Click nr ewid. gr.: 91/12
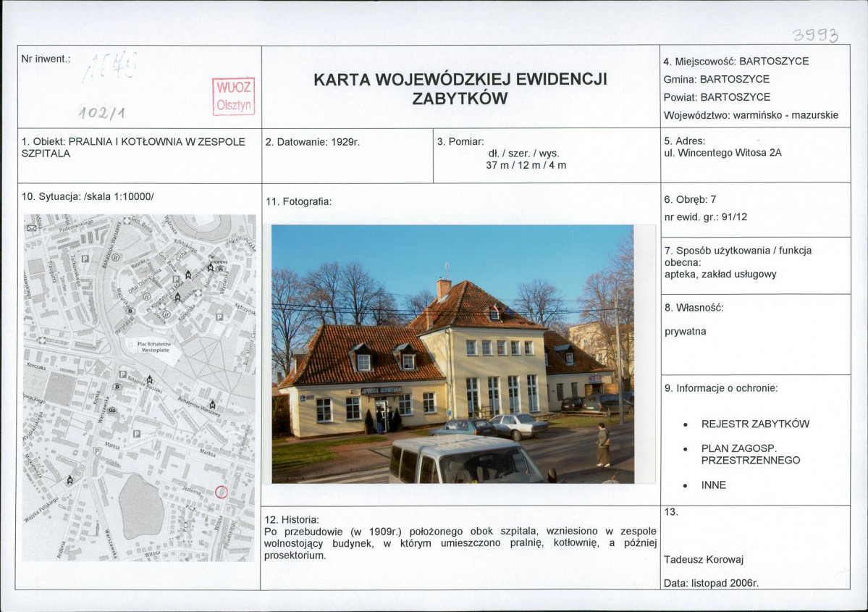Screen dimensions: 868x612 tap(706, 217)
